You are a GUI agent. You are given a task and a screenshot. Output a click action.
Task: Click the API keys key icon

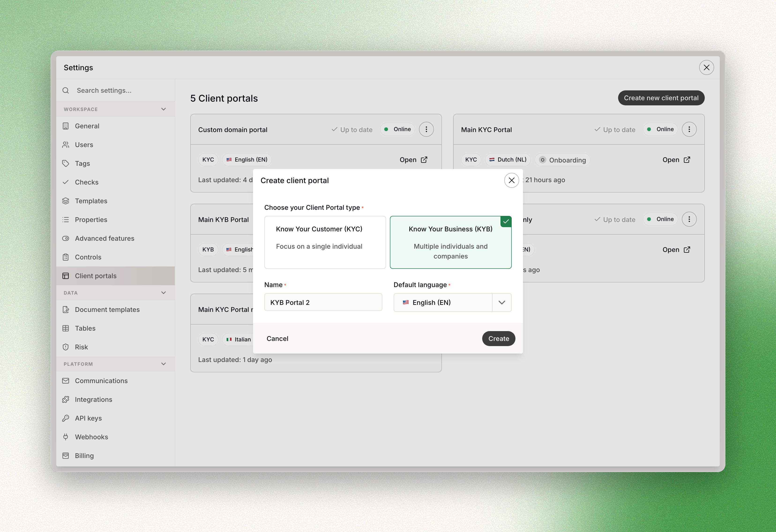(66, 418)
